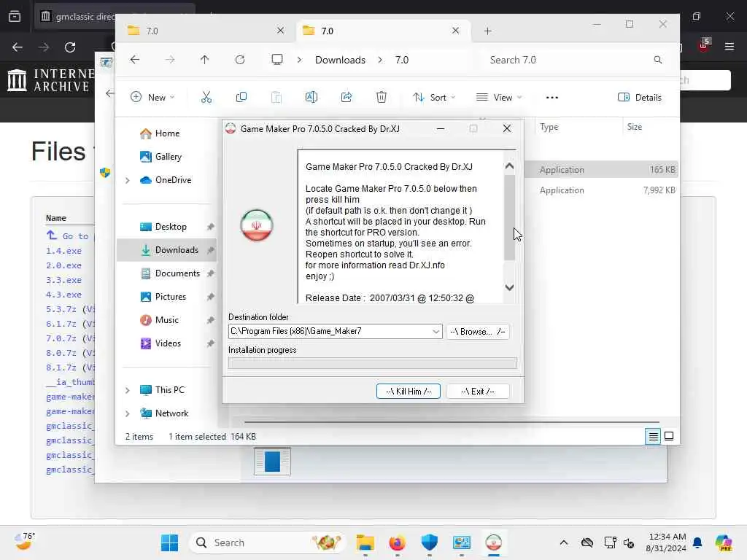Close the second 7.0 Explorer tab
The image size is (747, 560).
click(x=455, y=31)
